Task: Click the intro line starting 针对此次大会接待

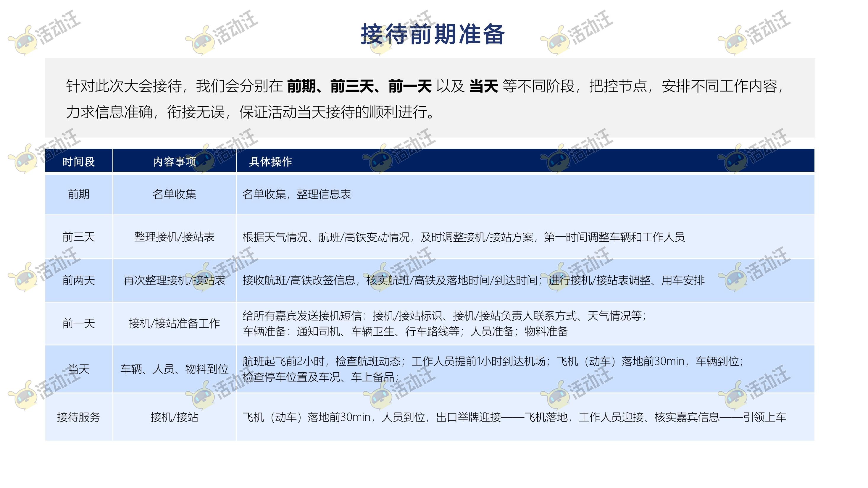Action: point(425,86)
